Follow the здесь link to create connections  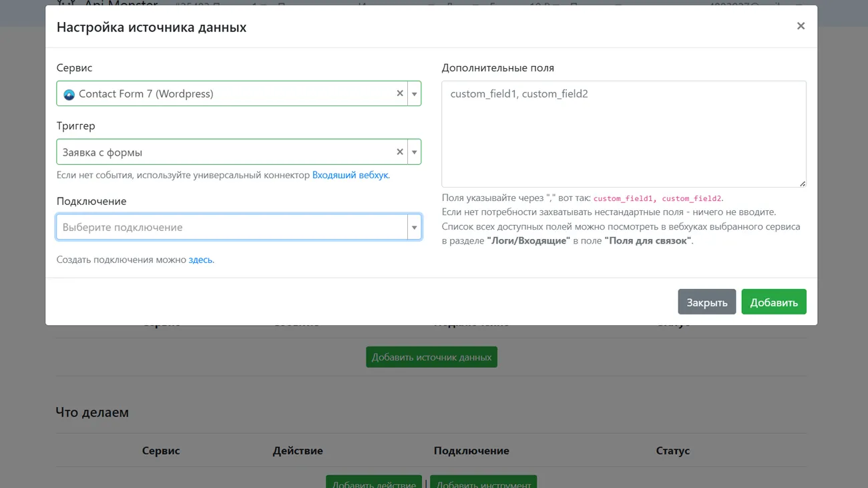[201, 260]
